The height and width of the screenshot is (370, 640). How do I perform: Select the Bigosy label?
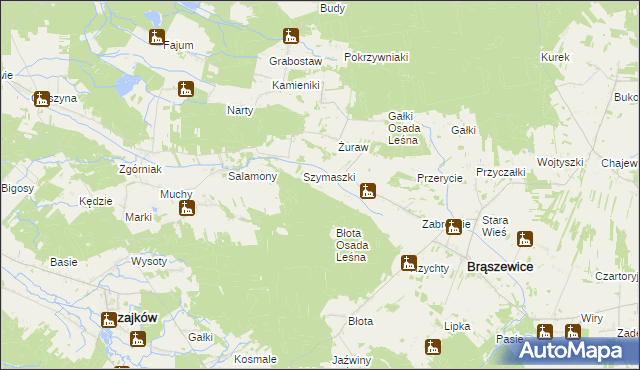tap(18, 188)
